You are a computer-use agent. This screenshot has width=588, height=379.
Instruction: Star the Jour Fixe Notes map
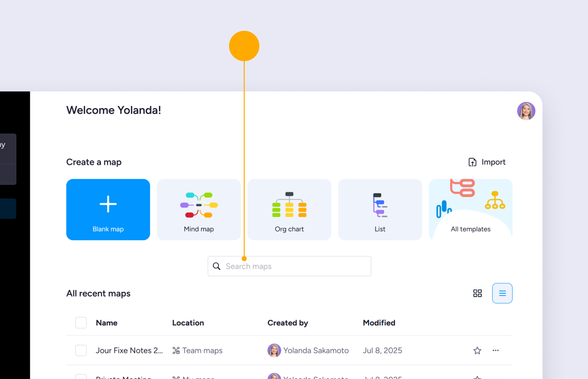[x=477, y=351]
